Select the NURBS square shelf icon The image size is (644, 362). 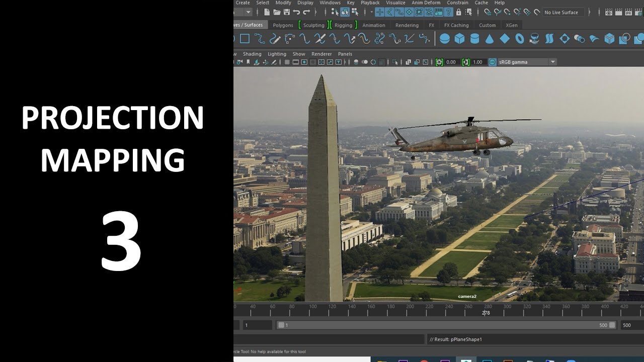(x=245, y=39)
